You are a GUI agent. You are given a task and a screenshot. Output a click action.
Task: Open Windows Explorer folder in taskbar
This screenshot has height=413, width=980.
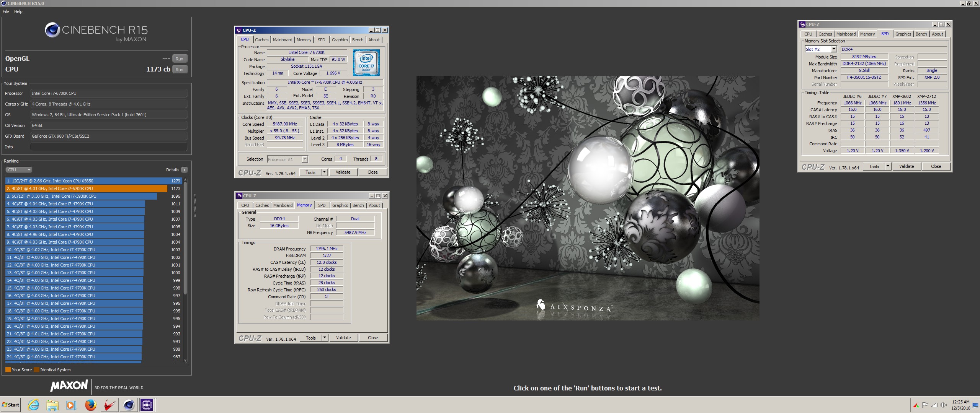52,405
